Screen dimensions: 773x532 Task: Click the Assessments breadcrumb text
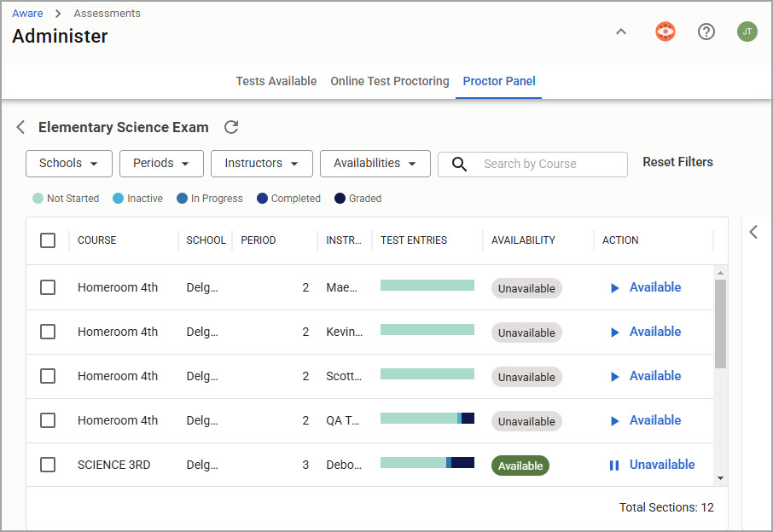pyautogui.click(x=107, y=14)
